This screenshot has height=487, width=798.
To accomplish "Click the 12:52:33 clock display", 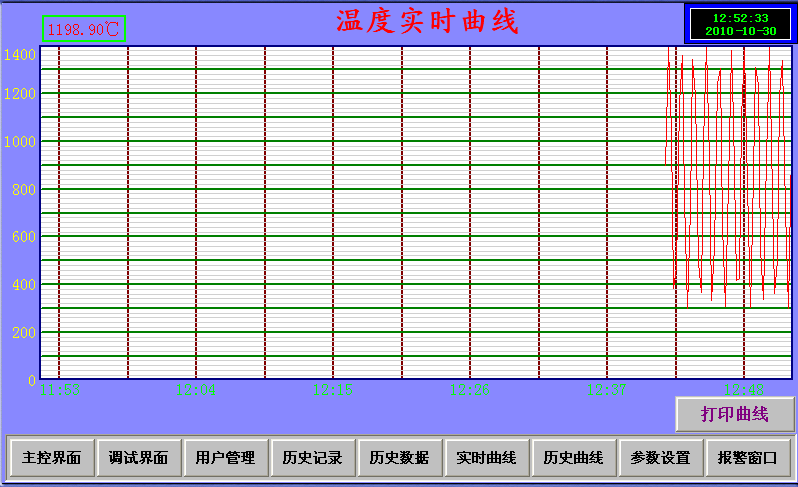I will (740, 18).
